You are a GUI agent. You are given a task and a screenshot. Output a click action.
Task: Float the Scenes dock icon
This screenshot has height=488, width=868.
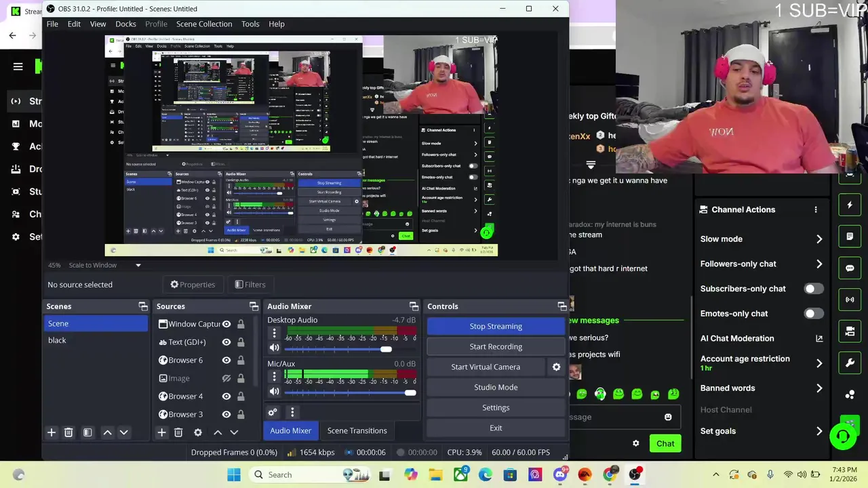pyautogui.click(x=143, y=306)
